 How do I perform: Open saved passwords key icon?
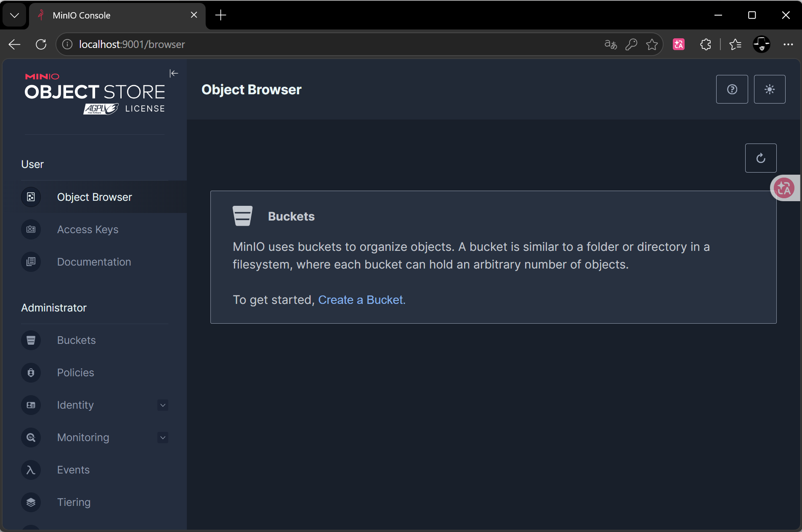(631, 44)
